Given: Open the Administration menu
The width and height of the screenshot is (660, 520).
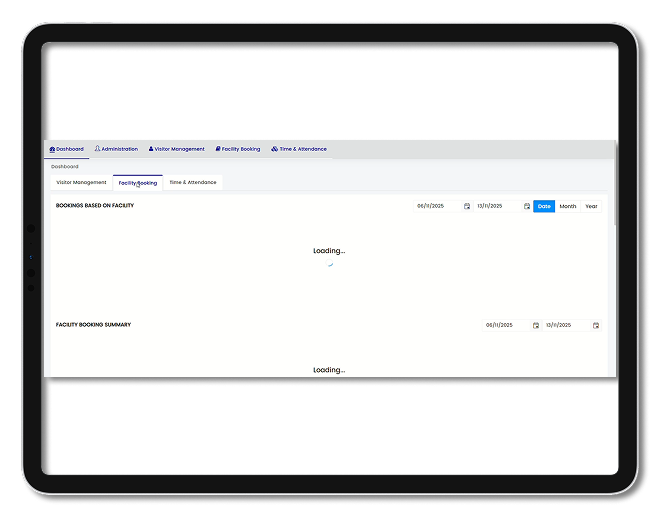Looking at the screenshot, I should [116, 149].
